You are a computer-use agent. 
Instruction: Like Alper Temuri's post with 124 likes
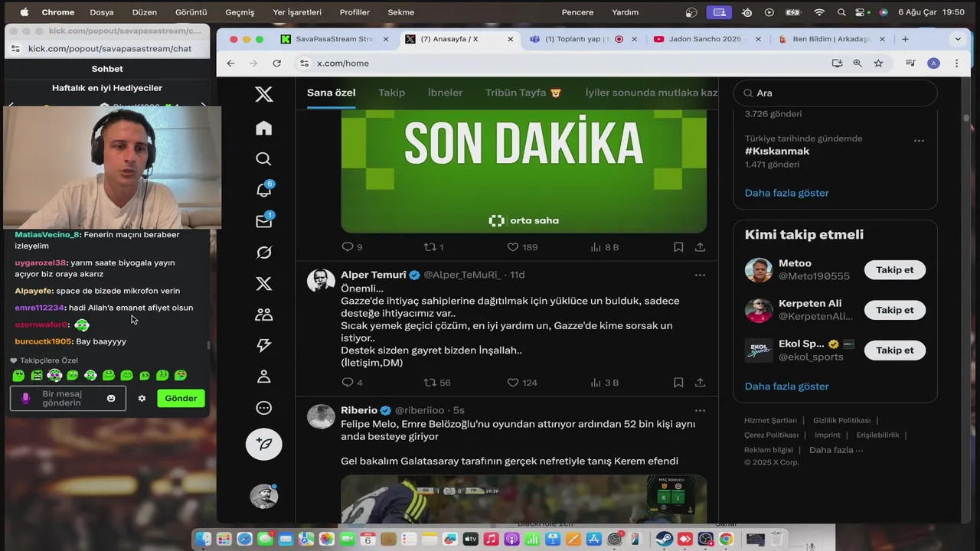[522, 383]
